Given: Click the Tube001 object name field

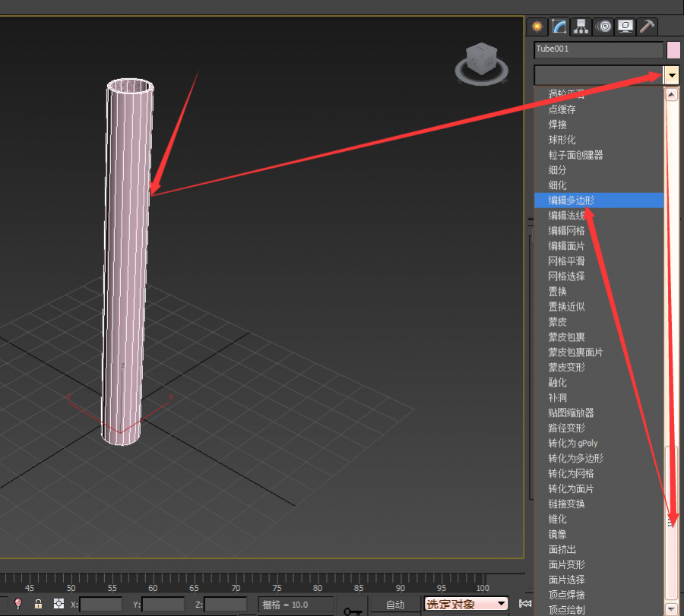Looking at the screenshot, I should pyautogui.click(x=598, y=49).
